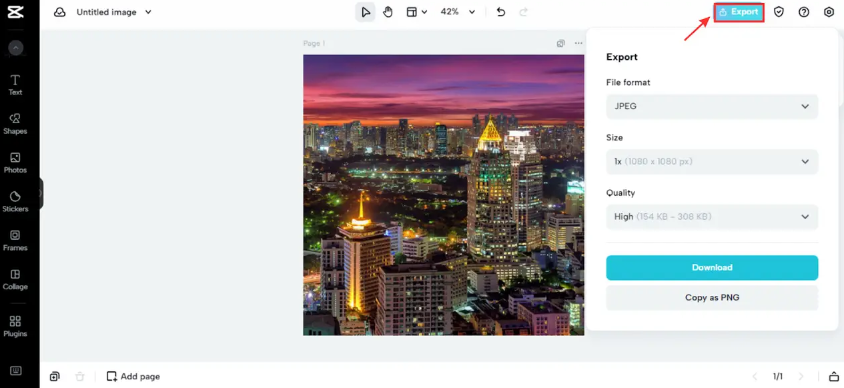
Task: Open the Shapes panel
Action: [x=15, y=124]
